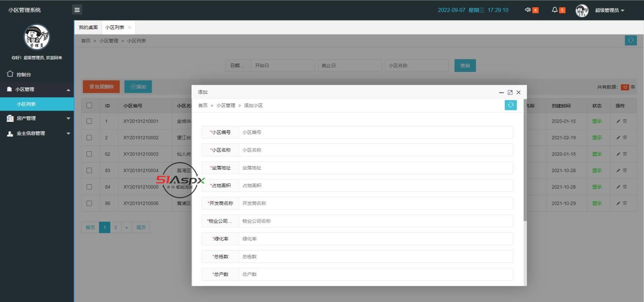This screenshot has width=644, height=302.
Task: Click edit pencil icon for row ID 84
Action: [618, 187]
